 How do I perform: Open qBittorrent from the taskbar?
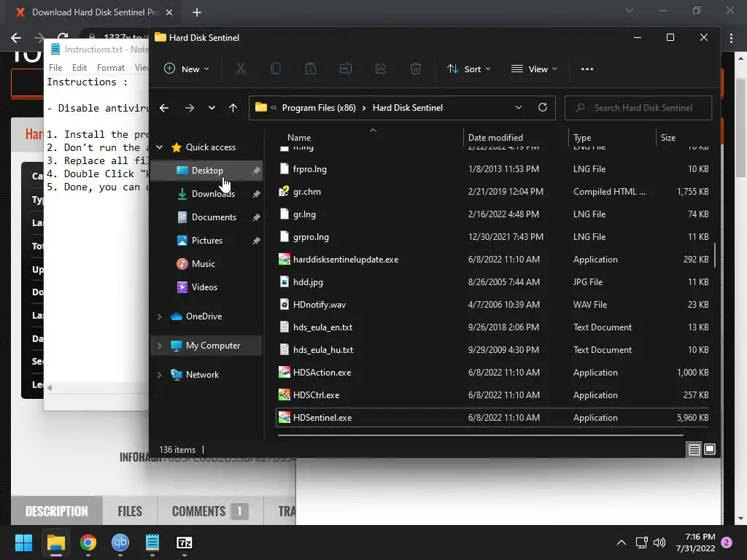120,542
